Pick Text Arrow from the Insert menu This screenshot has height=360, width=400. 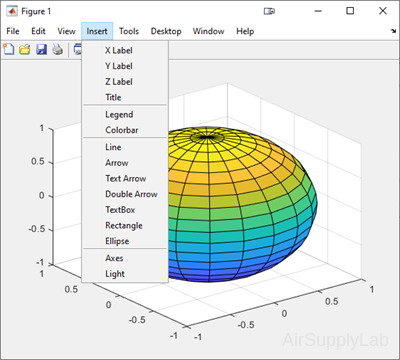click(125, 179)
